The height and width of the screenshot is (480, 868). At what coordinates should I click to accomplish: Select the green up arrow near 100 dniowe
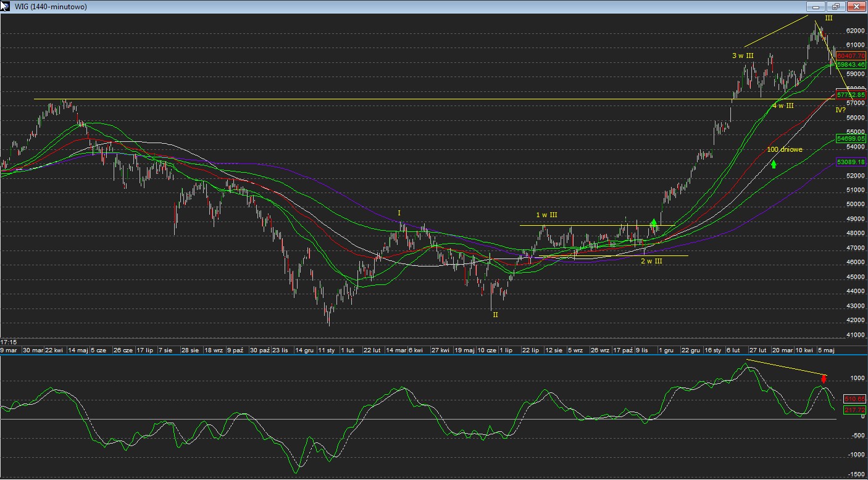click(774, 165)
